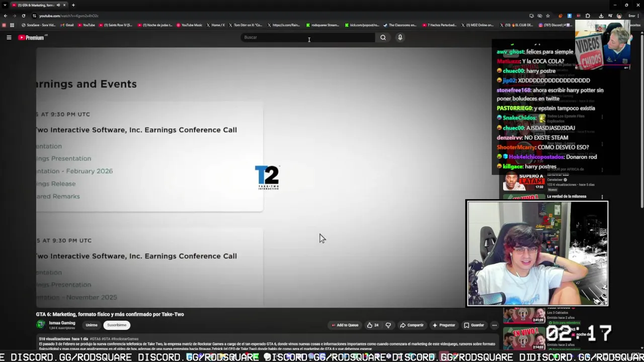This screenshot has width=644, height=362.
Task: Activate voice search microphone icon
Action: point(400,37)
